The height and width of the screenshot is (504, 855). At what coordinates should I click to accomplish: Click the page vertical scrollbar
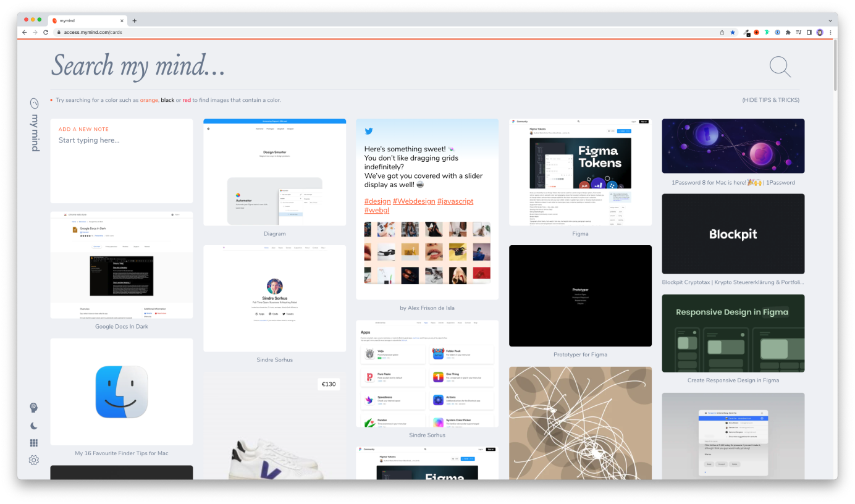tap(836, 67)
